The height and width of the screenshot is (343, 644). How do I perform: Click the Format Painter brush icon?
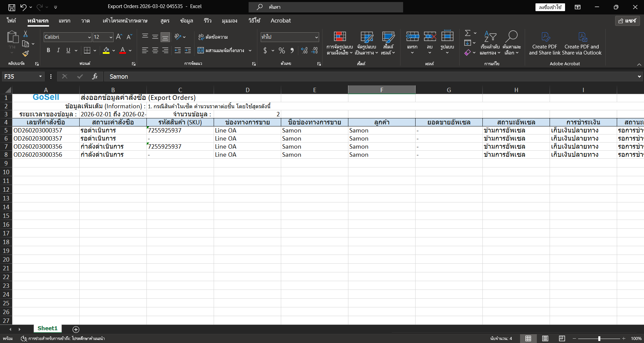[x=26, y=53]
